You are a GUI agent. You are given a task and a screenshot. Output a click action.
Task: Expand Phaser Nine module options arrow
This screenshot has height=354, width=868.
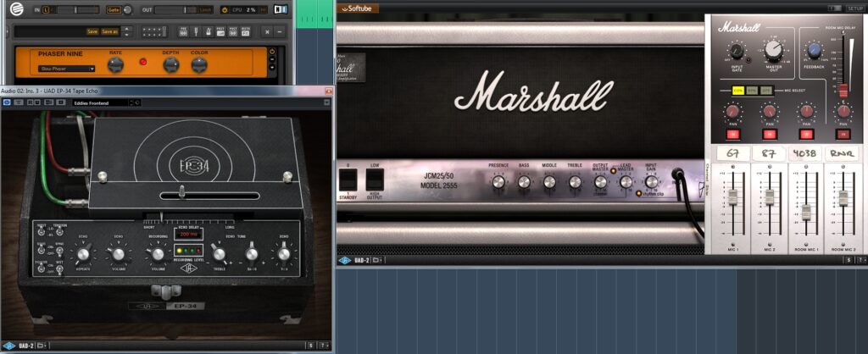[x=272, y=68]
